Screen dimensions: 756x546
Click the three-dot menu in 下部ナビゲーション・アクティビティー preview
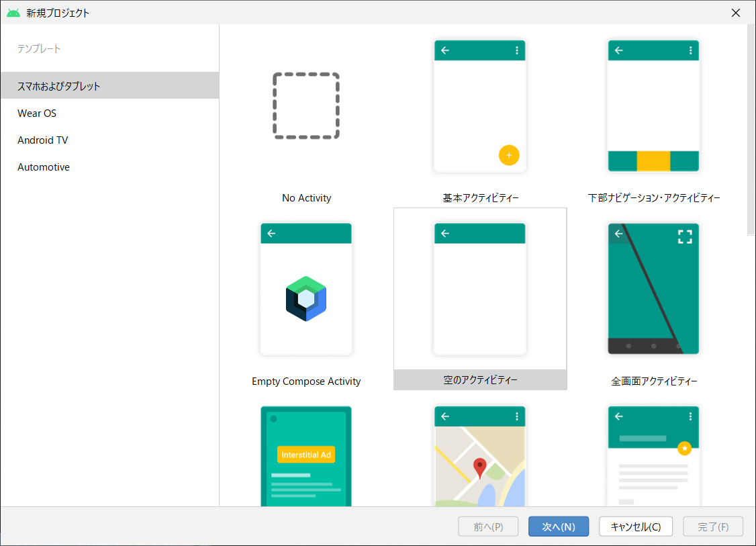pos(690,50)
